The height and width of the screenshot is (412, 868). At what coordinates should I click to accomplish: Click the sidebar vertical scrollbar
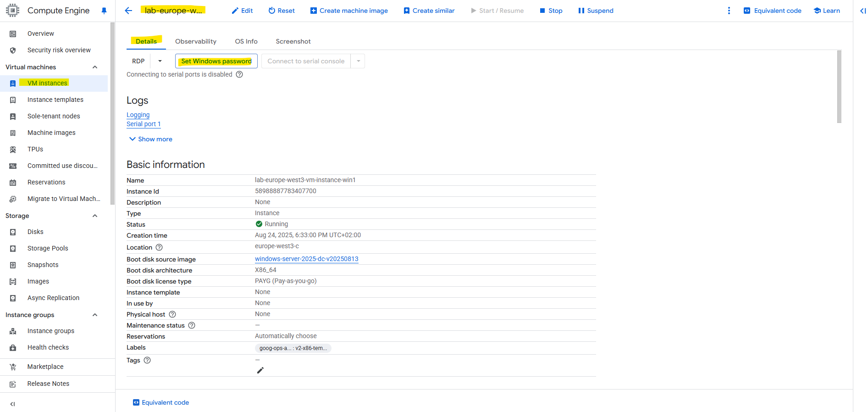pos(112,114)
